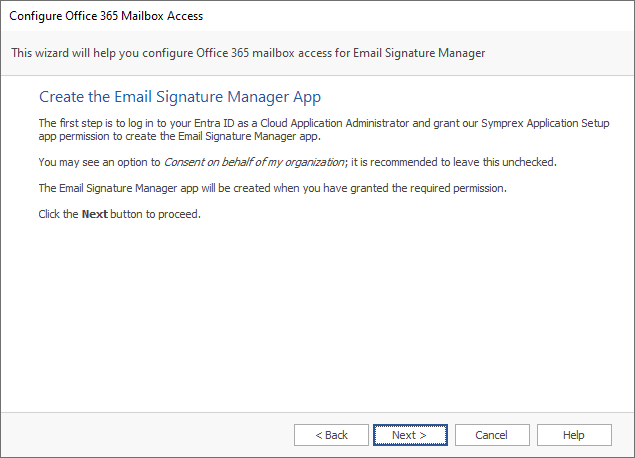
Task: Click the 'The first step is to log in' paragraph
Action: (324, 130)
